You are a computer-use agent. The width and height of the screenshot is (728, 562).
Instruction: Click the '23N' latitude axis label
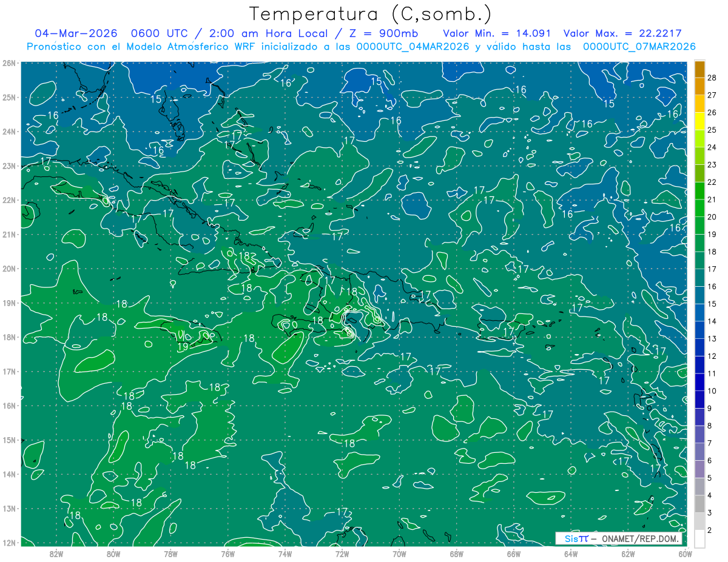click(8, 166)
